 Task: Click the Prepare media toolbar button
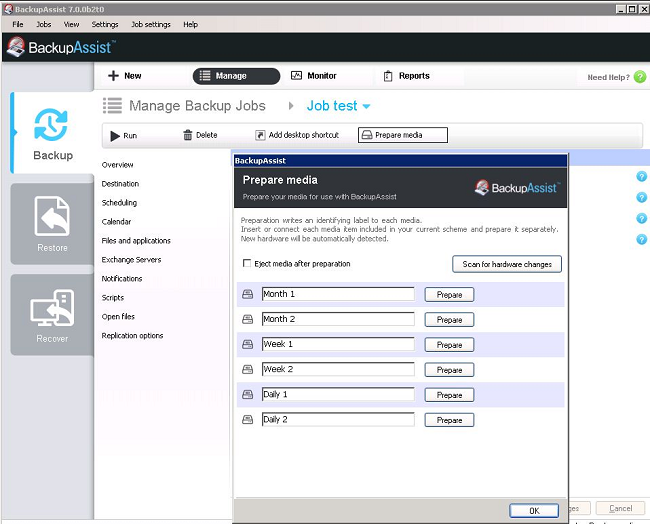[403, 135]
